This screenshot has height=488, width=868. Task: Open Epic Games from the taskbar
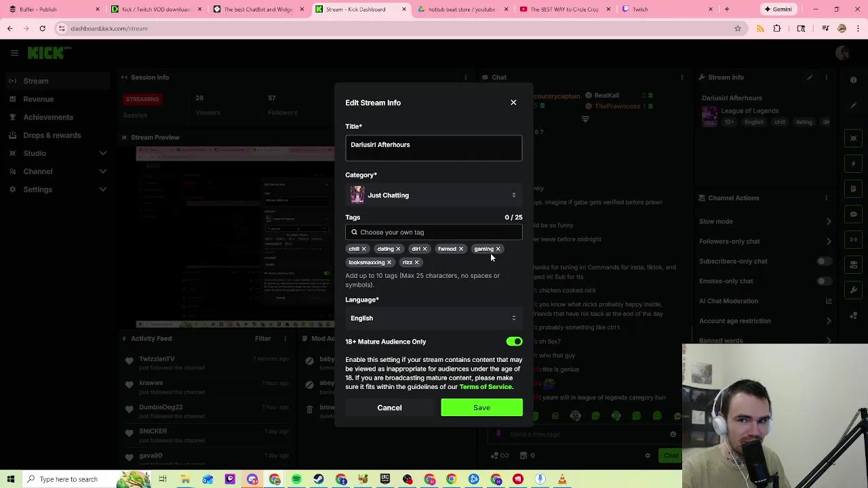click(385, 479)
